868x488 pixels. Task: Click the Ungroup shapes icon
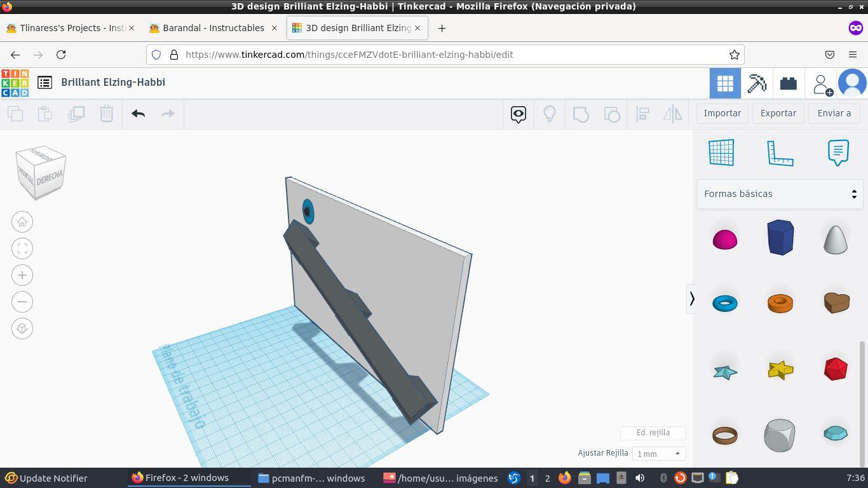(x=612, y=114)
